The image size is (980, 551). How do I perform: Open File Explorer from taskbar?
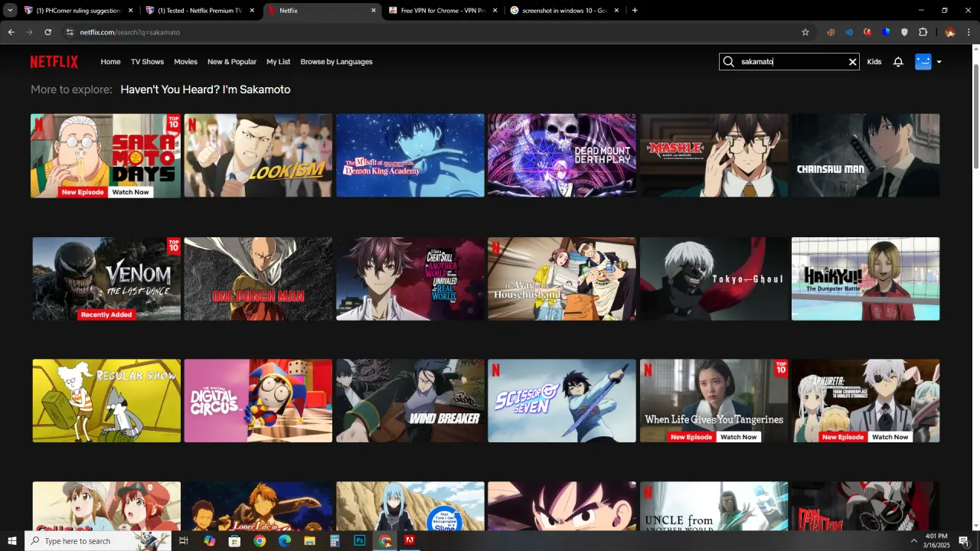pos(309,541)
